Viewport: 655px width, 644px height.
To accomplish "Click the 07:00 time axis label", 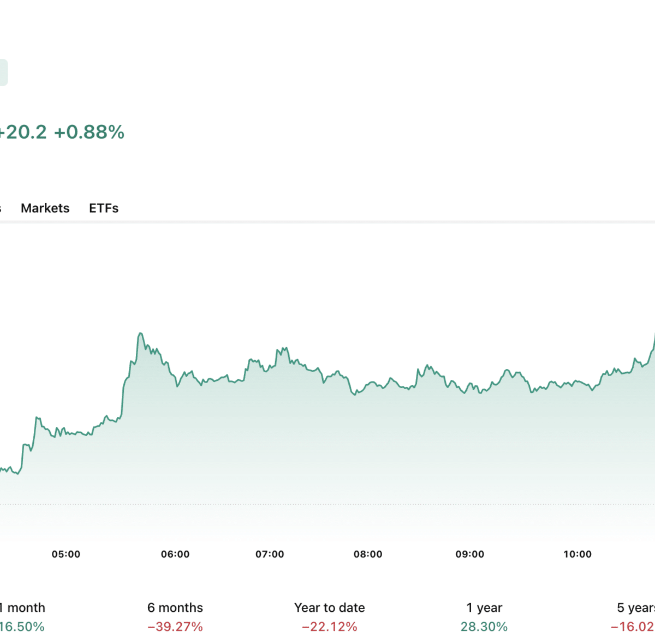I will click(x=270, y=554).
